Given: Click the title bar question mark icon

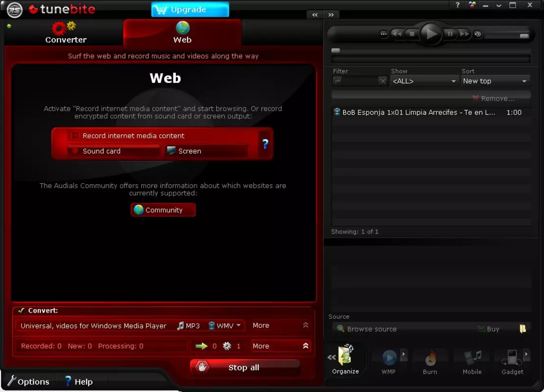Looking at the screenshot, I should click(457, 5).
